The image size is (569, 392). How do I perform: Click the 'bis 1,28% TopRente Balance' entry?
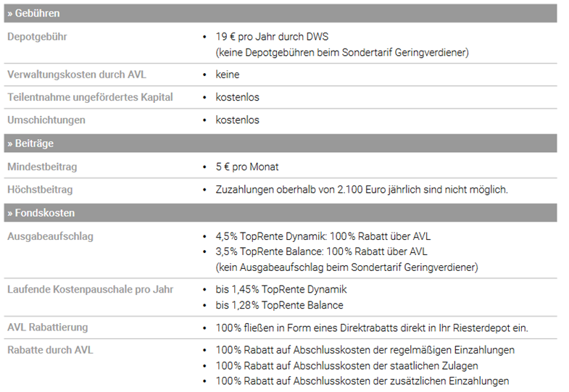click(x=279, y=305)
